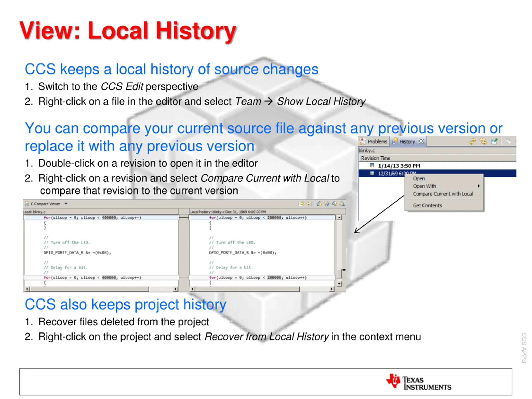
Task: Click the Next Difference icon
Action: tap(319, 204)
